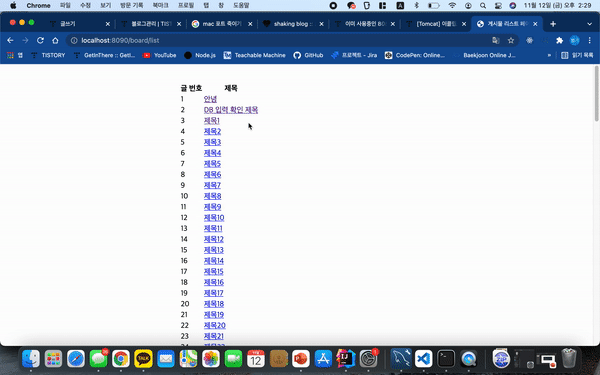Open FaceTime in the Dock
The width and height of the screenshot is (600, 375).
[233, 359]
